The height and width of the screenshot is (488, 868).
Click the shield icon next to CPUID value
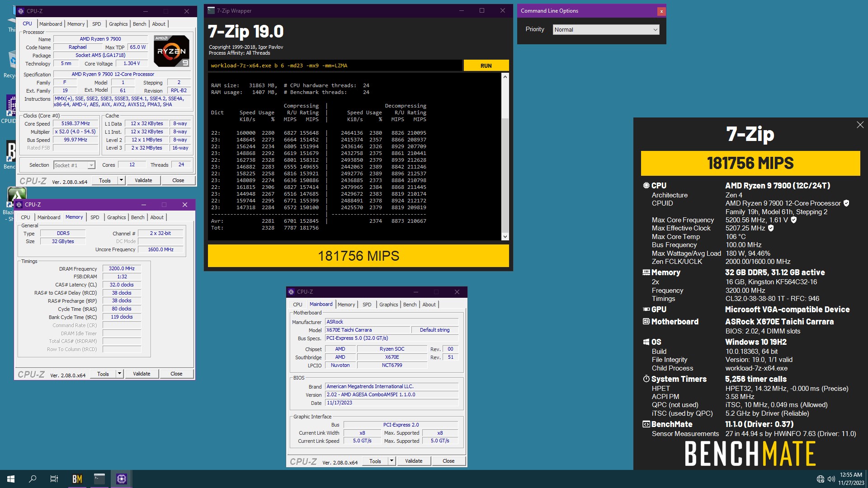pyautogui.click(x=846, y=203)
